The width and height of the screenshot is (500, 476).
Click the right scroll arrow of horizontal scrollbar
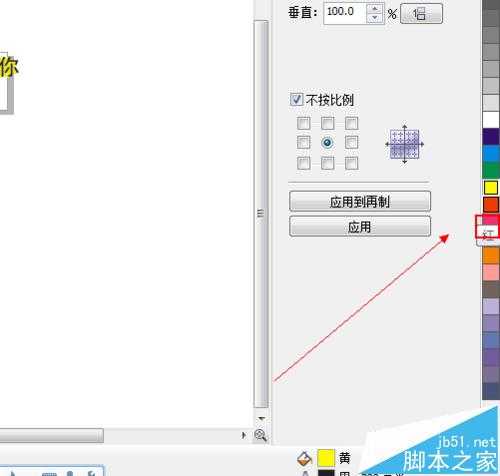pos(244,435)
